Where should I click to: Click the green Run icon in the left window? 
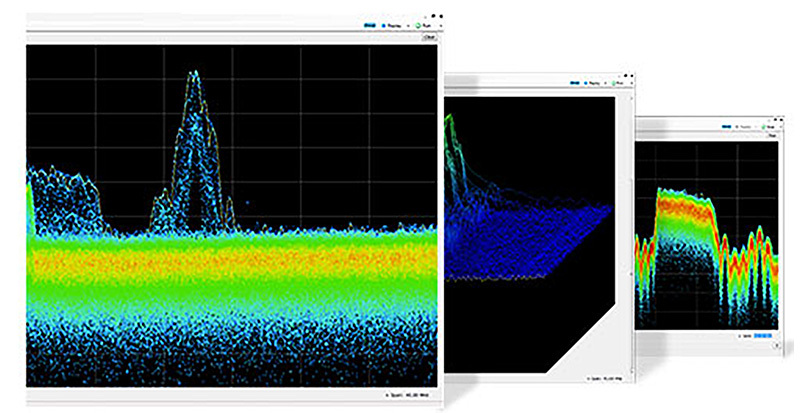click(x=418, y=26)
